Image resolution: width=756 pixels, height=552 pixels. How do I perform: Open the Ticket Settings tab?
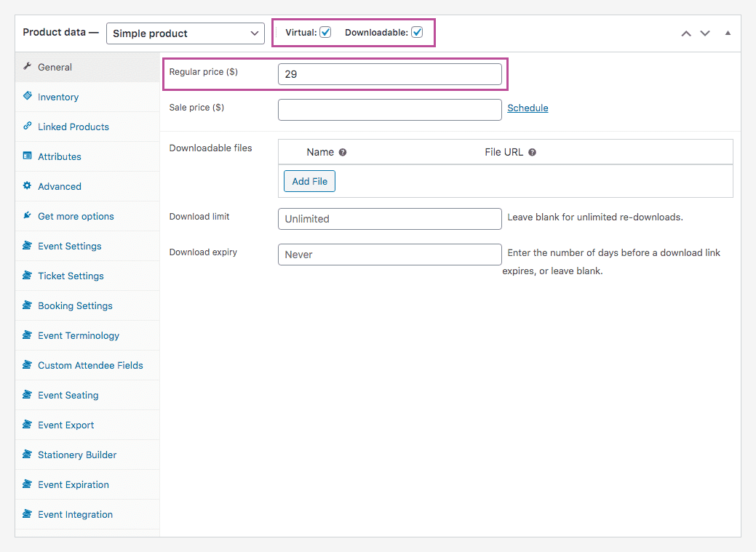(x=71, y=276)
